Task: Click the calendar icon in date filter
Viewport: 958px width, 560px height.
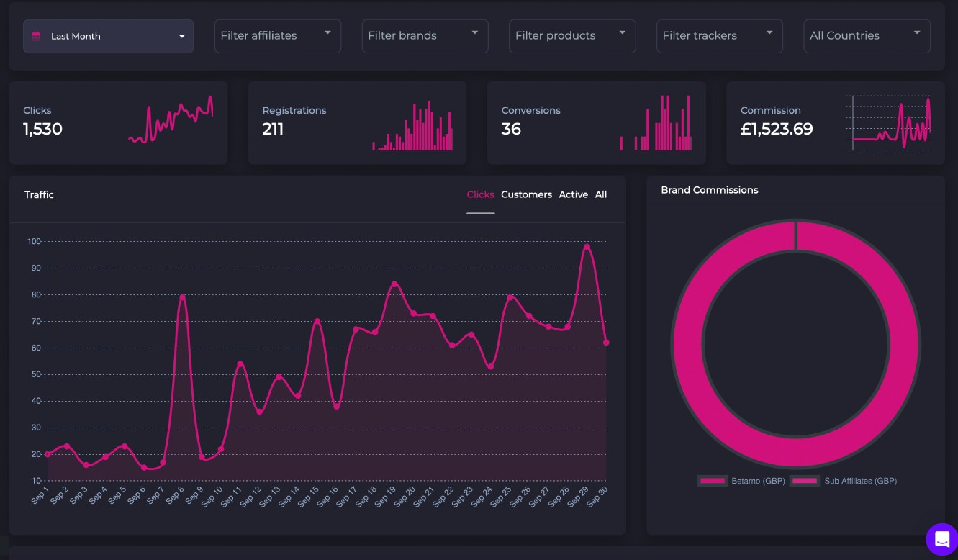Action: pyautogui.click(x=37, y=36)
